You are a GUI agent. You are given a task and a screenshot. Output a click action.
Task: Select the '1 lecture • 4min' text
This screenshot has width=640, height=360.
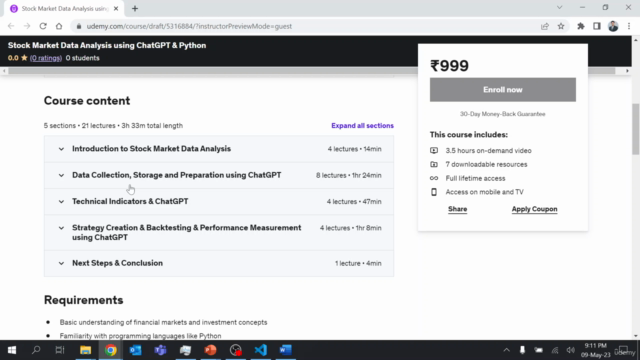358,263
